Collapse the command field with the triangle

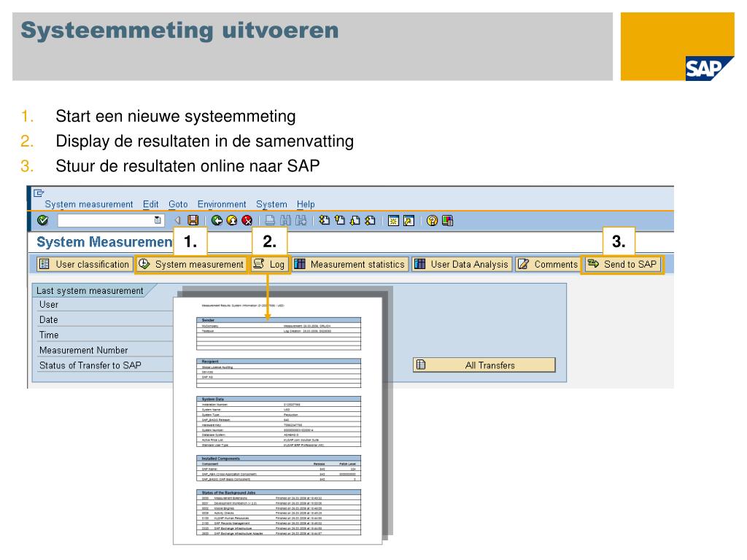177,220
